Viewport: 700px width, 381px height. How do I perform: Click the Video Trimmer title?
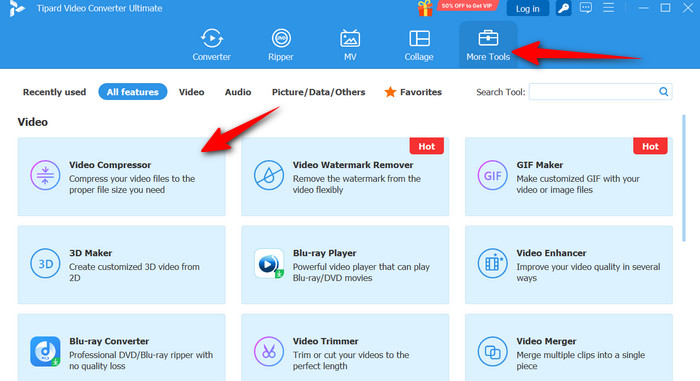(325, 341)
